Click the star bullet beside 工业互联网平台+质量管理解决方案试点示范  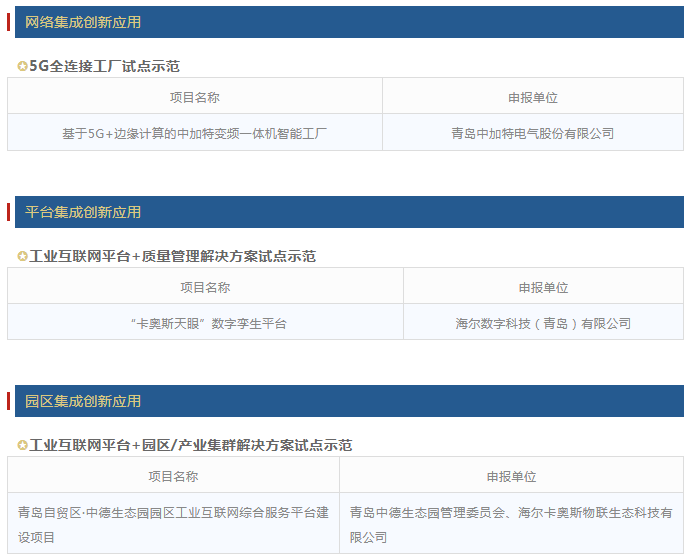[x=22, y=256]
